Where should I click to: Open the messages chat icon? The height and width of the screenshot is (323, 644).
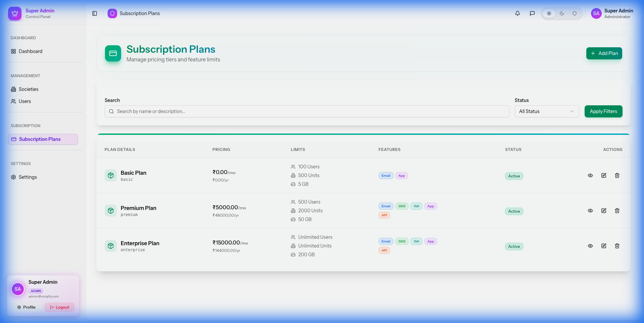click(x=532, y=13)
